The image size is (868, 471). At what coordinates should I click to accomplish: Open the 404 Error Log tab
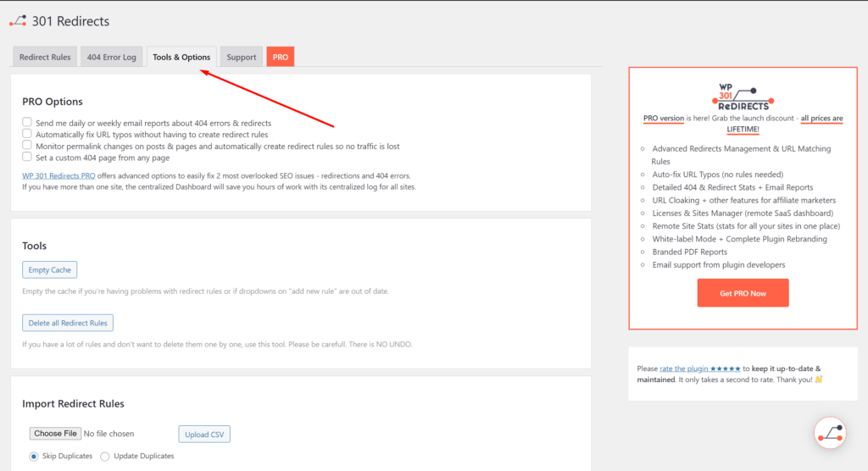tap(111, 58)
